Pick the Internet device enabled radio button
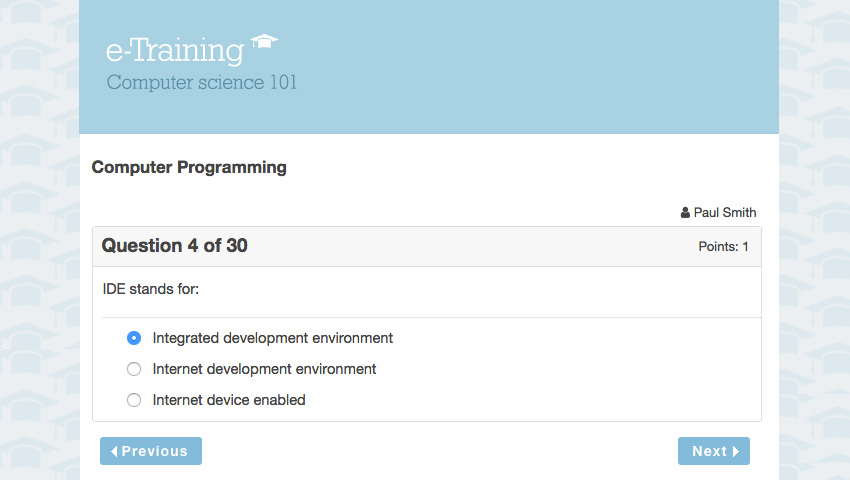The image size is (850, 480). pyautogui.click(x=134, y=400)
